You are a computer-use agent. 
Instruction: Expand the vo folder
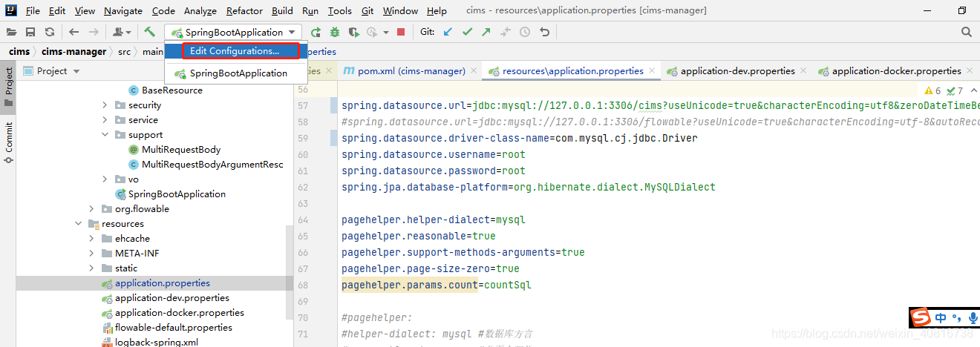[105, 179]
